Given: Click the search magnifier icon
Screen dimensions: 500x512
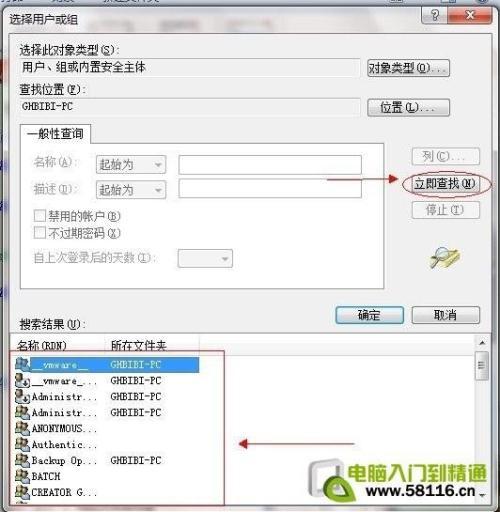Looking at the screenshot, I should pos(445,257).
